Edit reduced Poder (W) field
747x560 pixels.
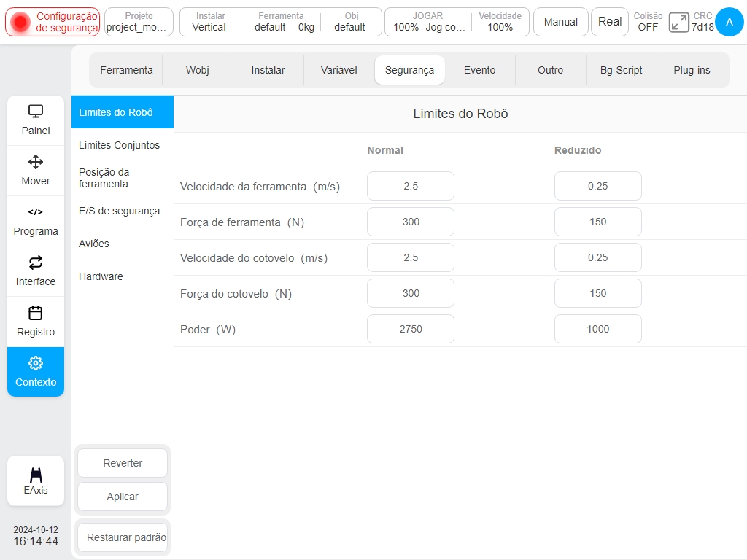click(598, 329)
